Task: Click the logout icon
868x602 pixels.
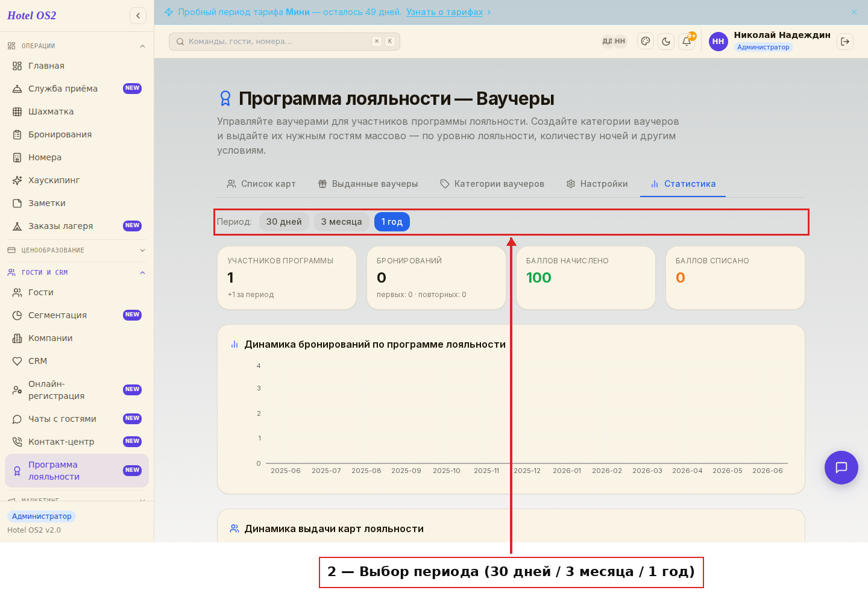Action: [x=845, y=42]
